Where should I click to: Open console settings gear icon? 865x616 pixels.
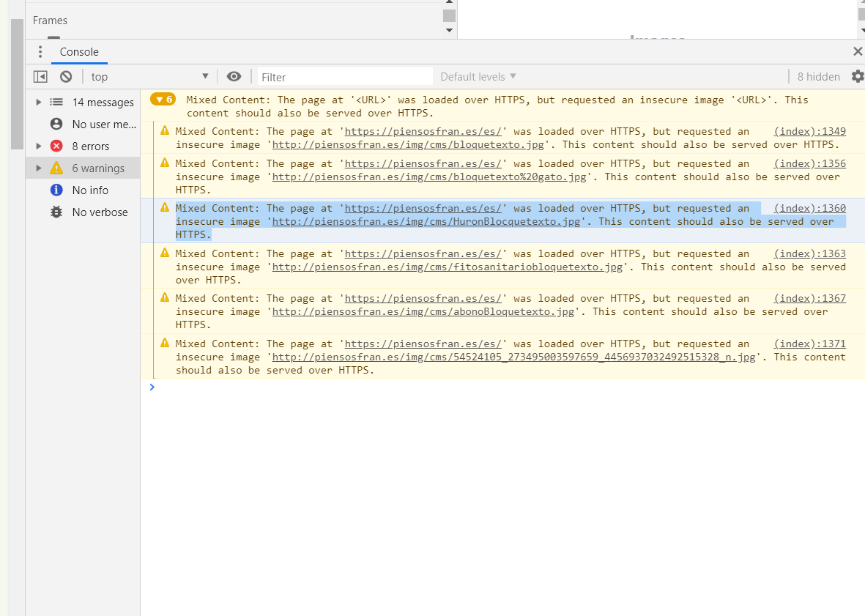[x=858, y=77]
